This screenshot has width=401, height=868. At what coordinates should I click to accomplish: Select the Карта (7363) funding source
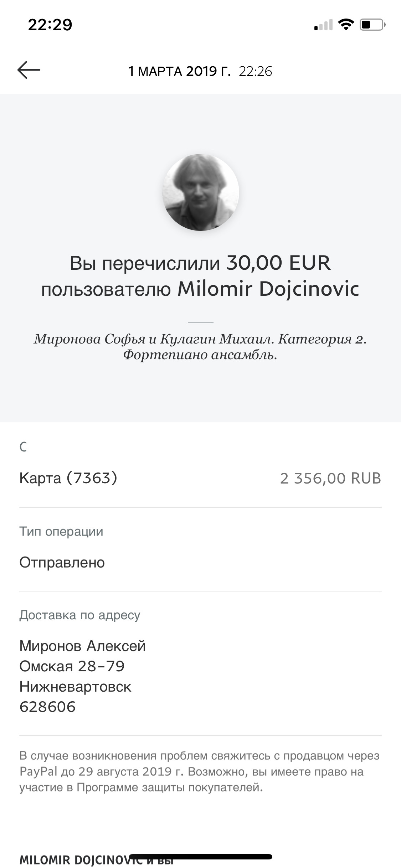click(68, 478)
